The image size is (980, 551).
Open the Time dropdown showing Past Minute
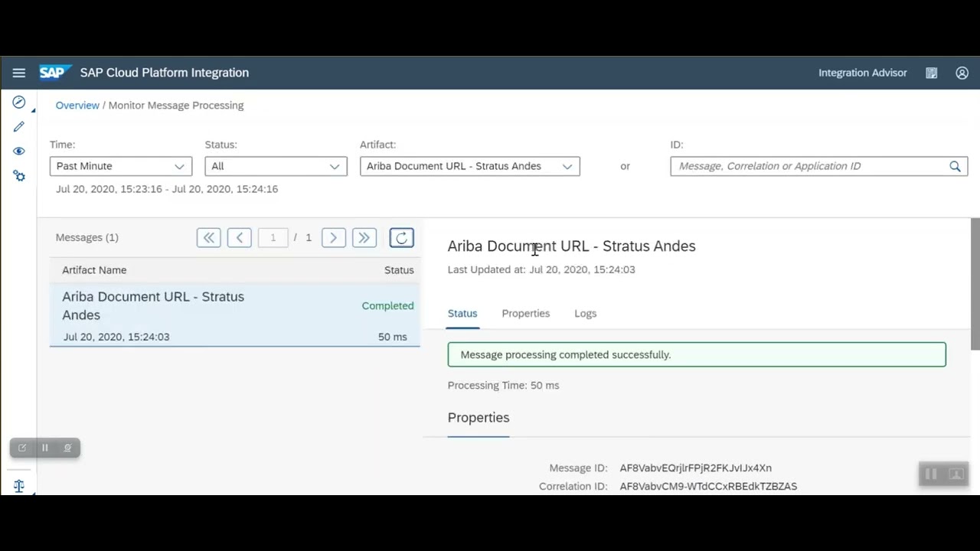click(121, 166)
